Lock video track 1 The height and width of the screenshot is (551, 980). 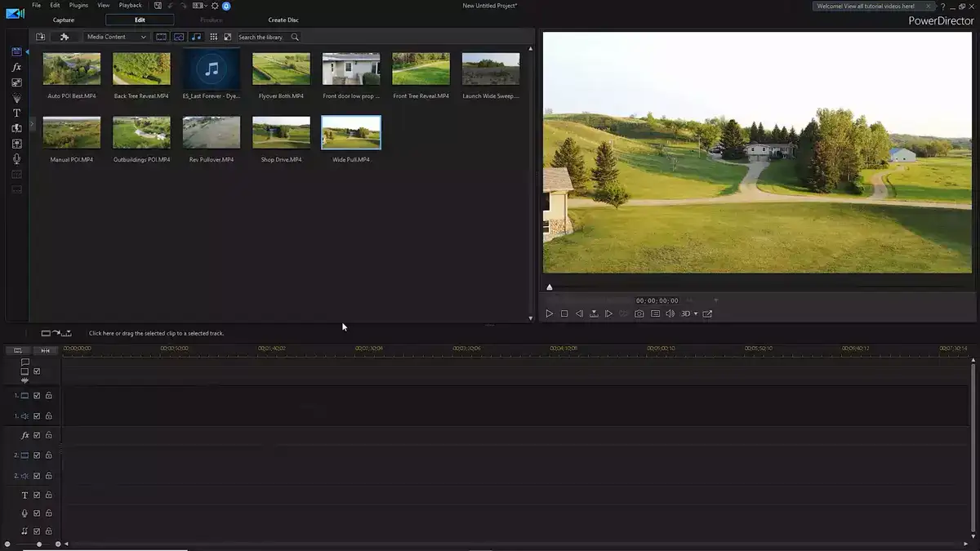(49, 395)
